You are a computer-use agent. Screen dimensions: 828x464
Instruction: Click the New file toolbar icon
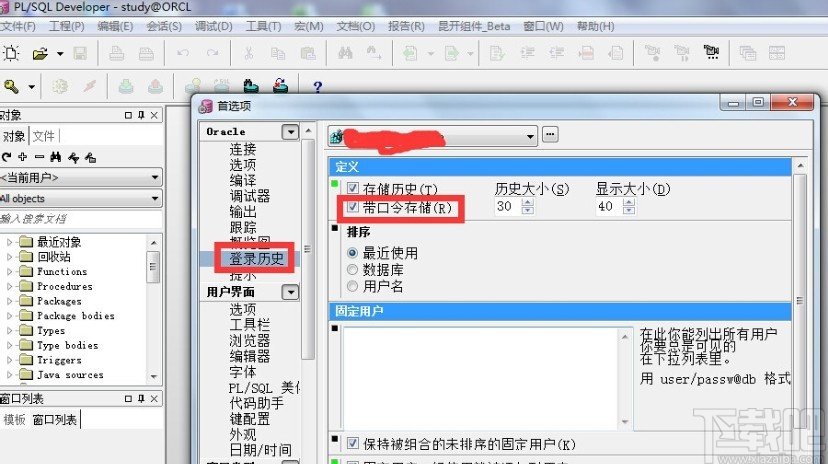click(11, 53)
